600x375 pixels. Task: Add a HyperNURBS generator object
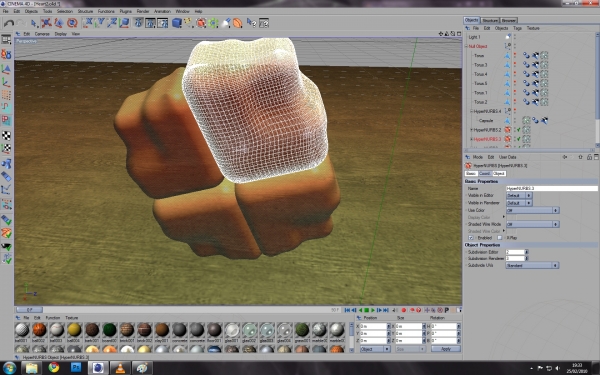coord(201,23)
